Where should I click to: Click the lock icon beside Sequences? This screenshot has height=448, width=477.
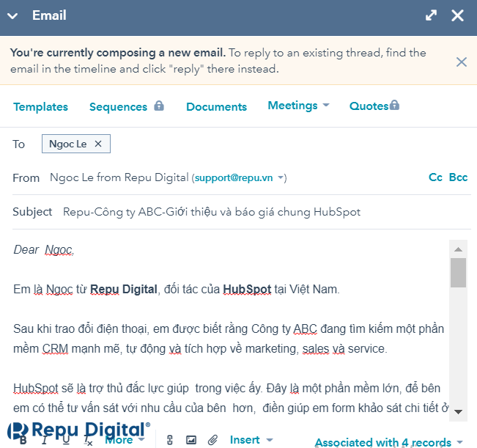[159, 106]
